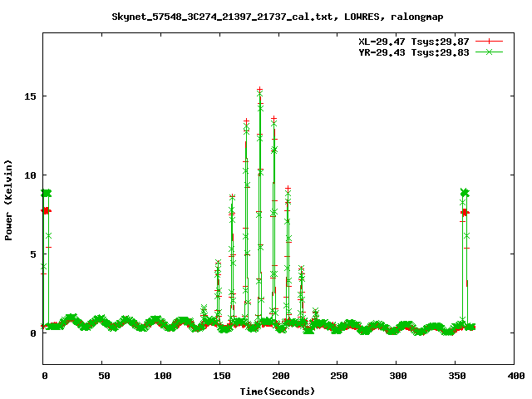This screenshot has width=532, height=399.
Task: Click the y-axis tick label 10
Action: [30, 175]
